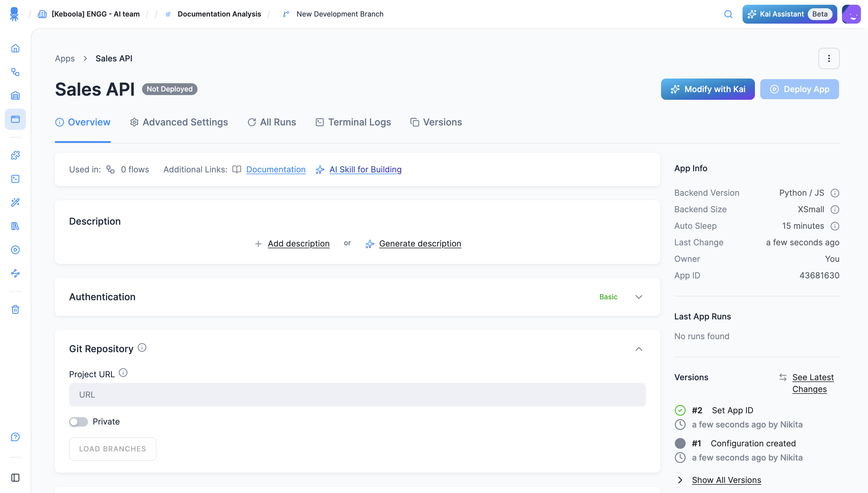The height and width of the screenshot is (493, 868).
Task: Switch to the Overview tab
Action: [83, 122]
